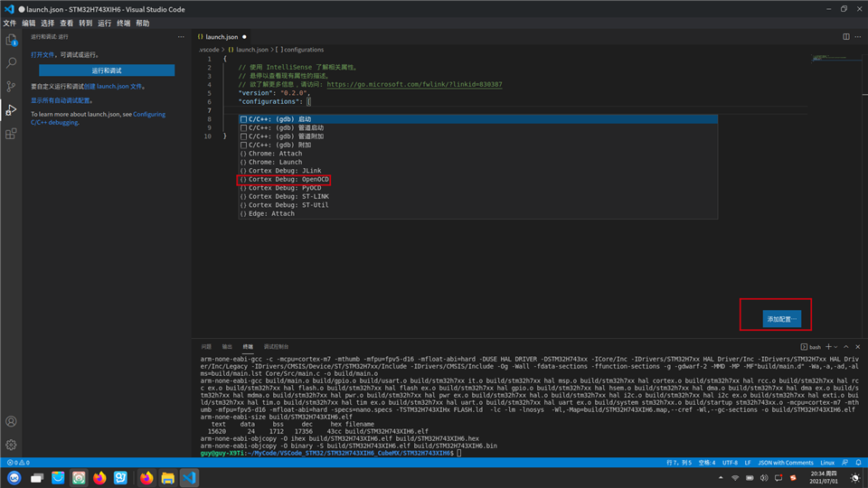Open the Search view icon
Viewport: 868px width, 488px height.
coord(11,63)
